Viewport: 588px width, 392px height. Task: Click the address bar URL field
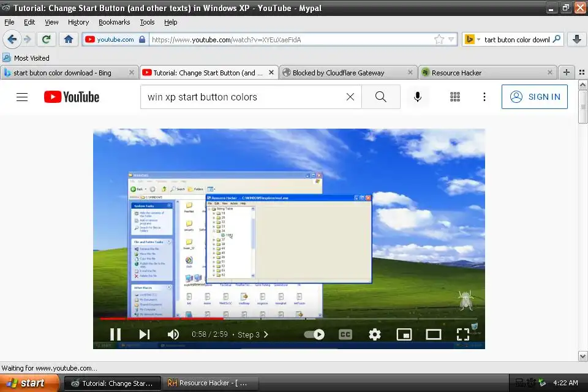click(290, 39)
